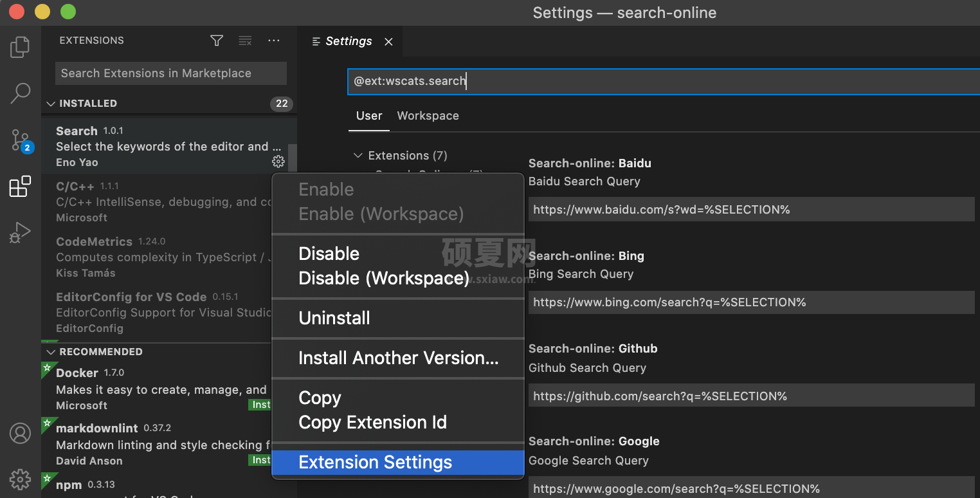Image resolution: width=980 pixels, height=498 pixels.
Task: Open the Extensions views and more actions menu
Action: pyautogui.click(x=274, y=41)
